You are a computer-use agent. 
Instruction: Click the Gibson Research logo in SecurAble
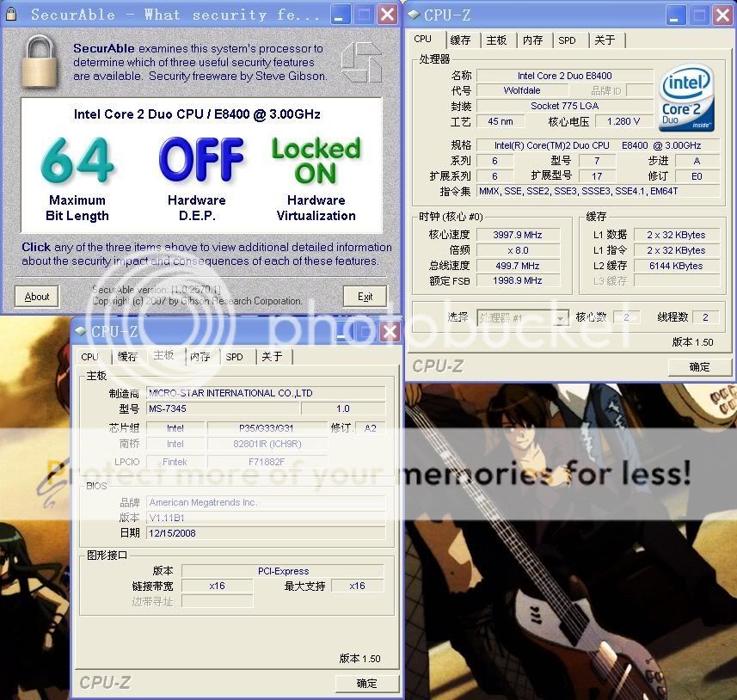(x=361, y=63)
